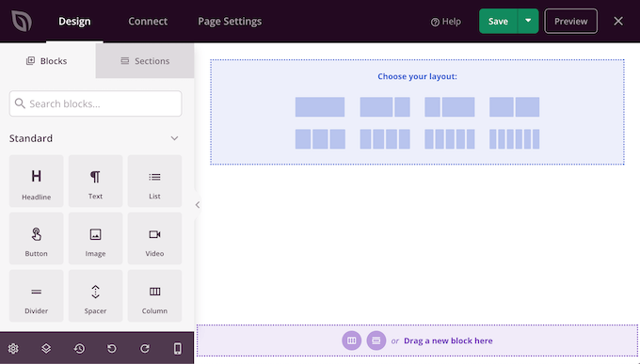
Task: Choose the six equal columns layout
Action: coord(514,139)
